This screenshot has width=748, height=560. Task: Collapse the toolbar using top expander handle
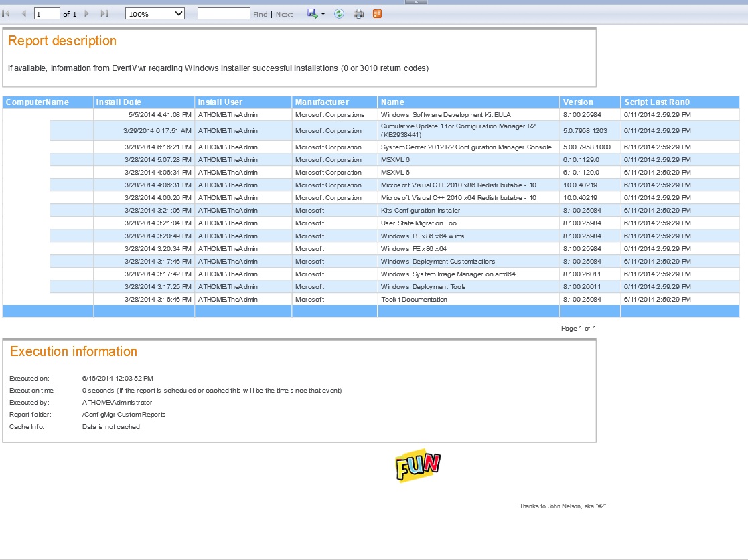click(x=416, y=2)
